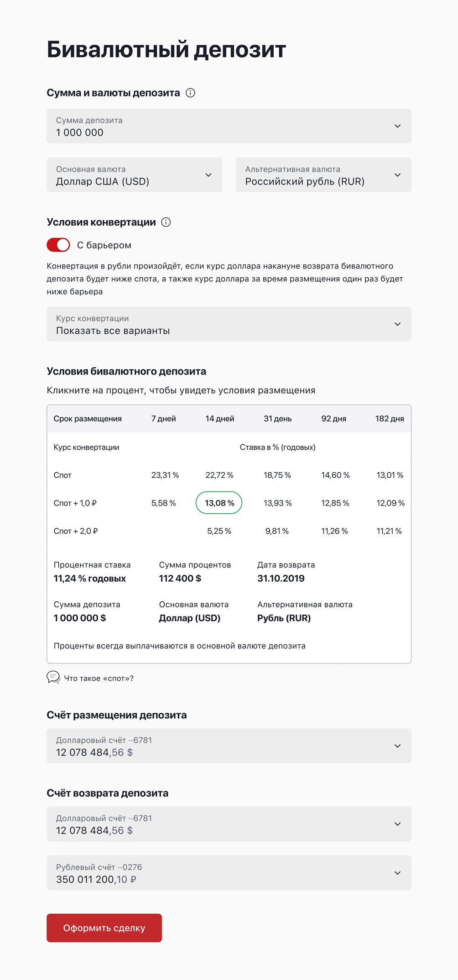Select the 12,85 % rate for 92 дня

pos(335,503)
